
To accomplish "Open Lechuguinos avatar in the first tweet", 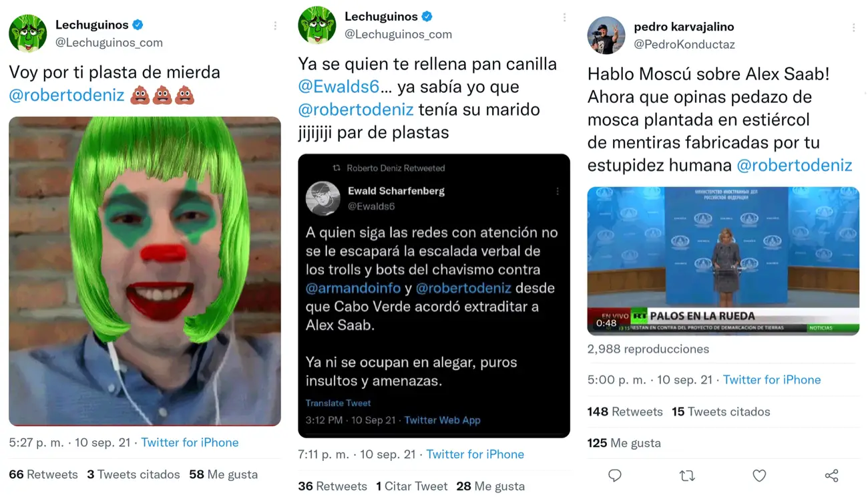I will coord(28,33).
